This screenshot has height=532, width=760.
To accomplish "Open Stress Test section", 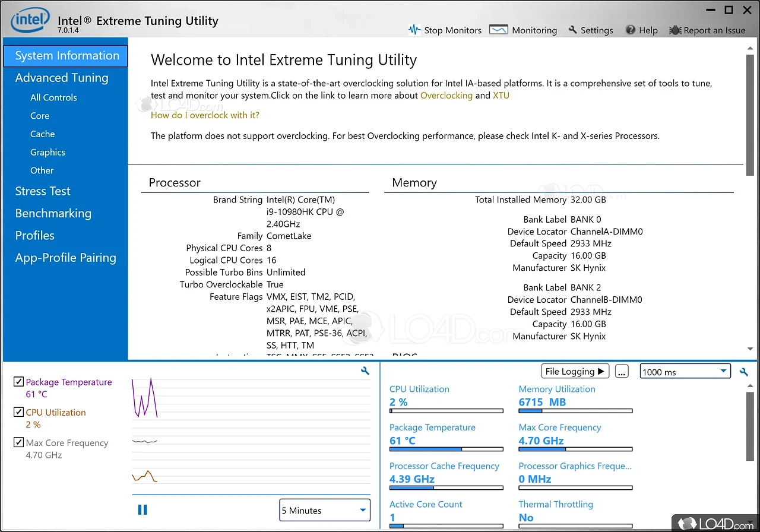I will (x=43, y=191).
